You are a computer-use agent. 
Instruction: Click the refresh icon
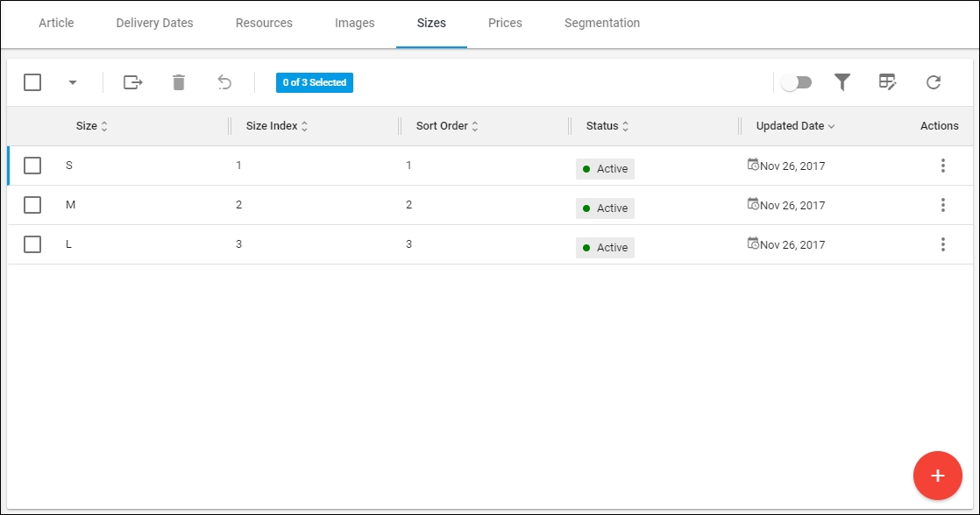(934, 82)
